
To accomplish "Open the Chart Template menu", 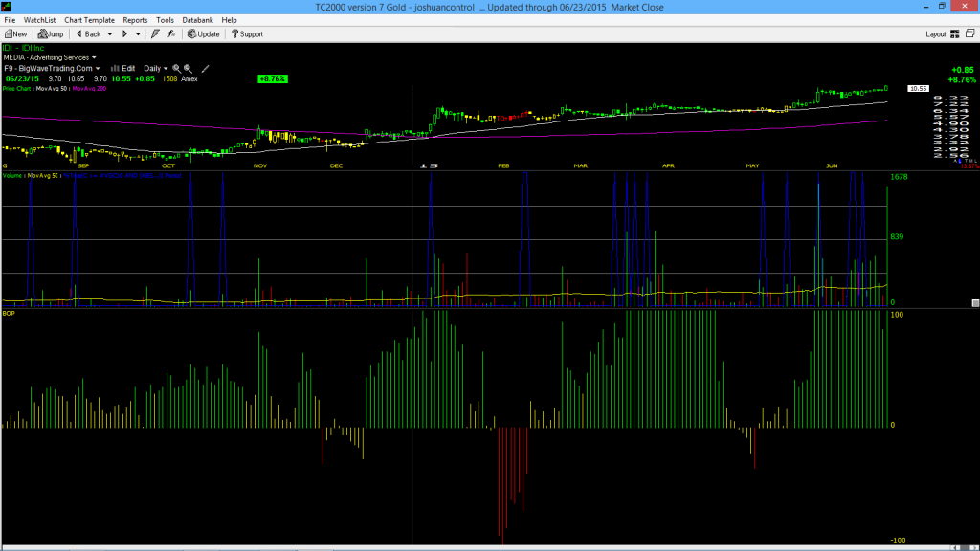I will point(89,20).
